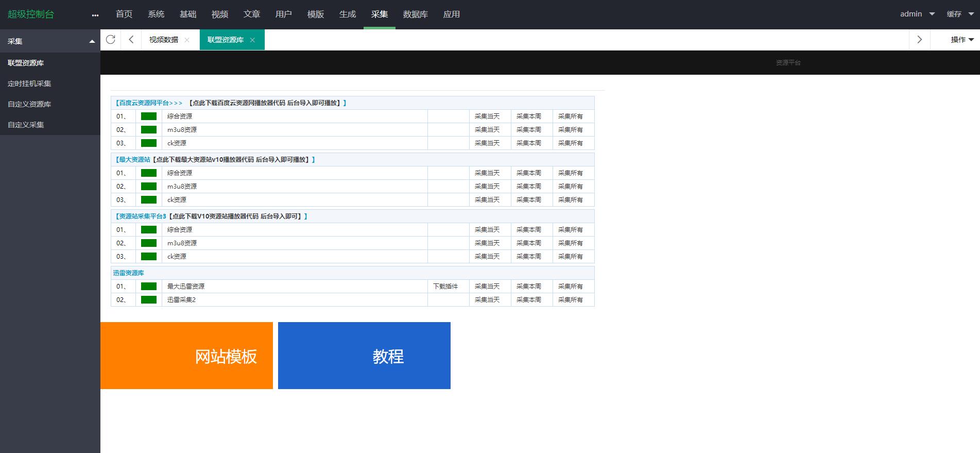
Task: Close the 视频数据 tab
Action: (187, 40)
